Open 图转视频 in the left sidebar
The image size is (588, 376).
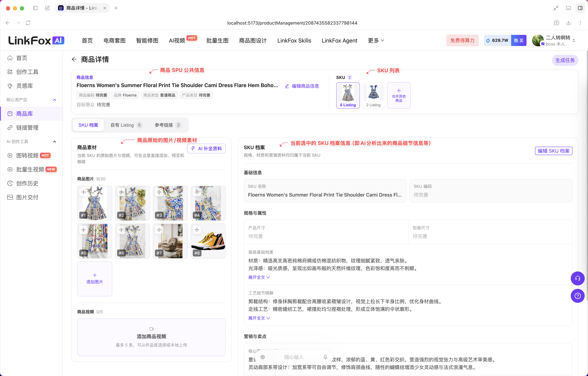tap(31, 156)
